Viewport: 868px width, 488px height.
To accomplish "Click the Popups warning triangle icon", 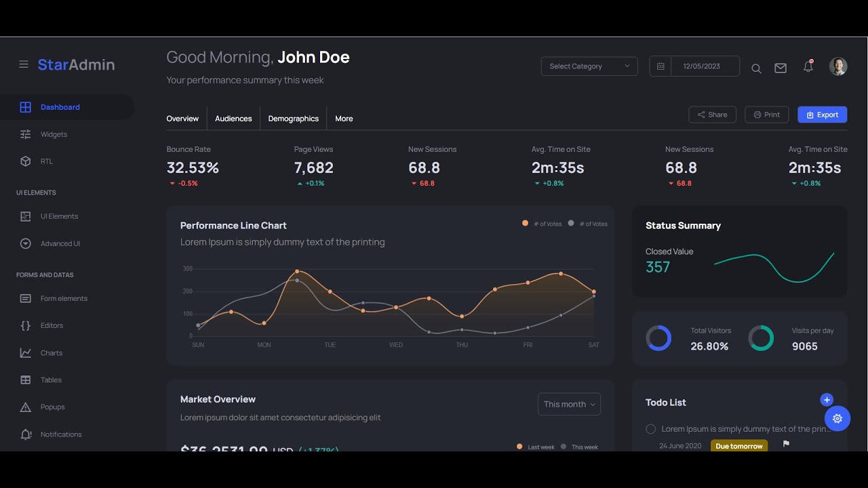I will click(26, 407).
